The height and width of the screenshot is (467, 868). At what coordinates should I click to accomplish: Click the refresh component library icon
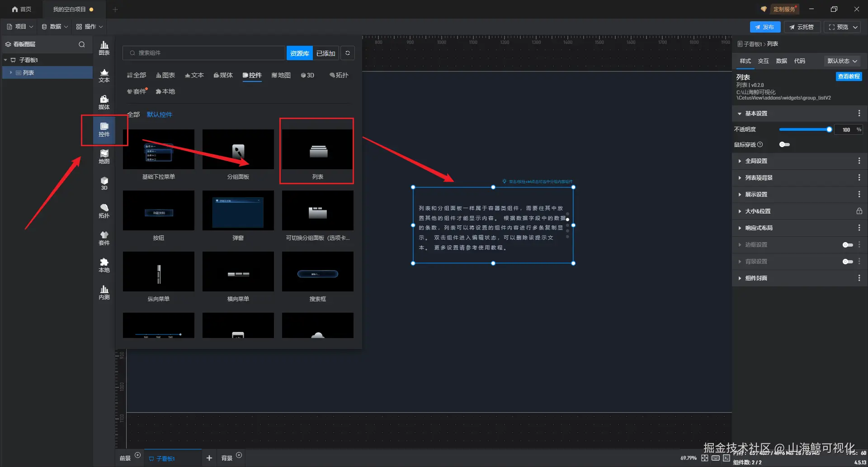[x=348, y=53]
